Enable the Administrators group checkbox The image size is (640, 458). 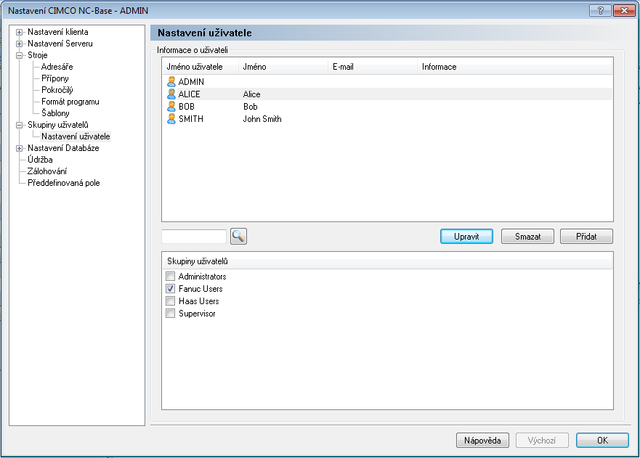170,276
